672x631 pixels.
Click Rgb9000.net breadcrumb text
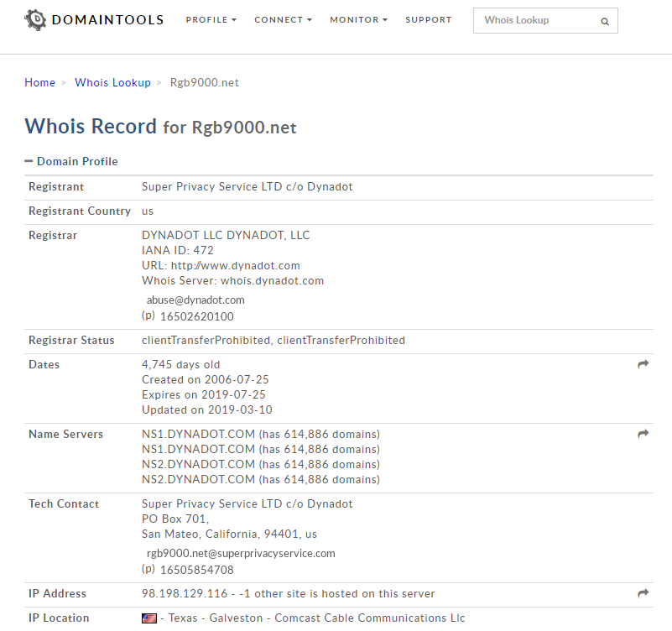(205, 82)
